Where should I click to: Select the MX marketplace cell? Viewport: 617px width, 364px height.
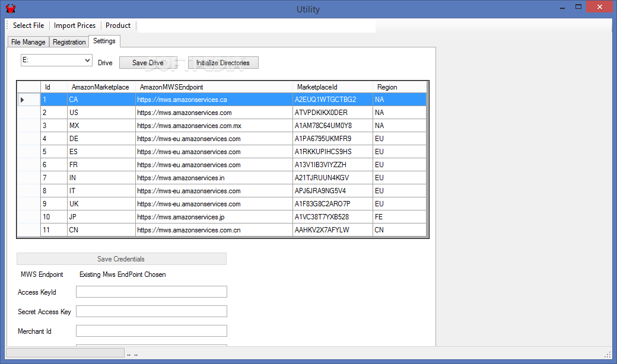101,126
